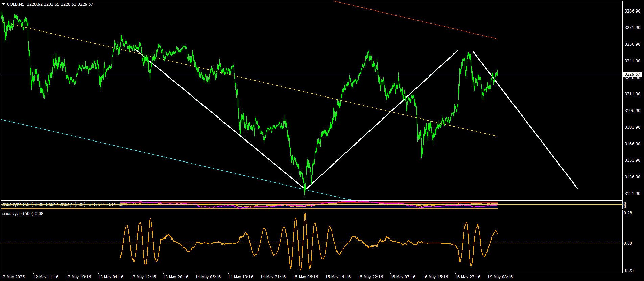Image resolution: width=644 pixels, height=281 pixels.
Task: Select the 12 May 19:16 time label
Action: [78, 277]
